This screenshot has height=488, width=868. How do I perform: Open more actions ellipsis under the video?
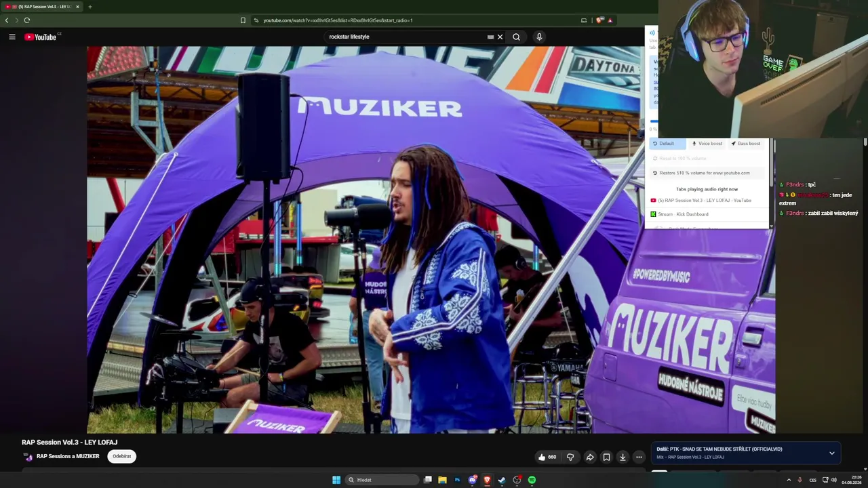click(x=639, y=457)
